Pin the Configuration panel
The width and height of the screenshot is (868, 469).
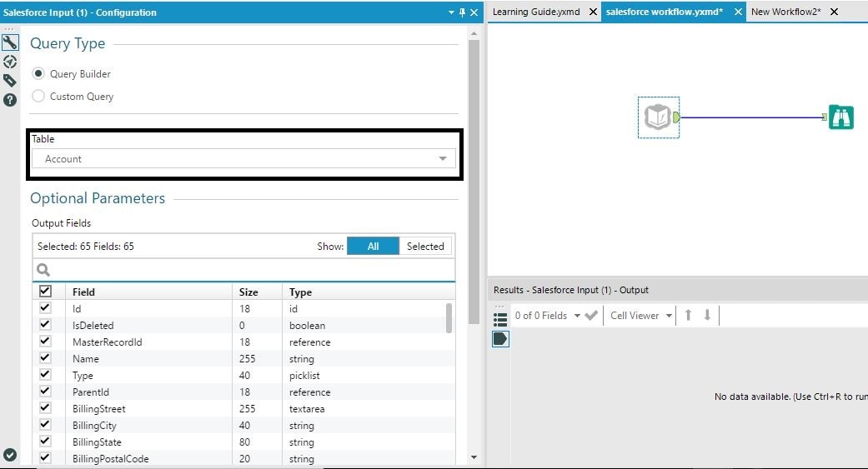462,12
